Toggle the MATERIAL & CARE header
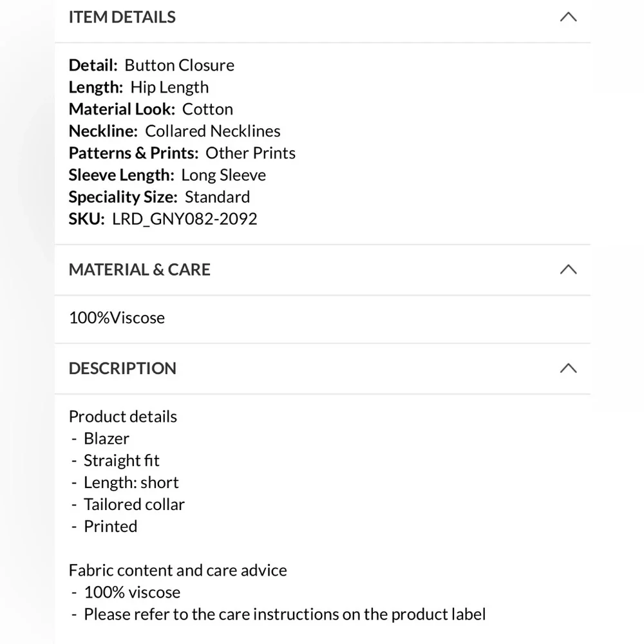This screenshot has width=644, height=644. pyautogui.click(x=140, y=270)
